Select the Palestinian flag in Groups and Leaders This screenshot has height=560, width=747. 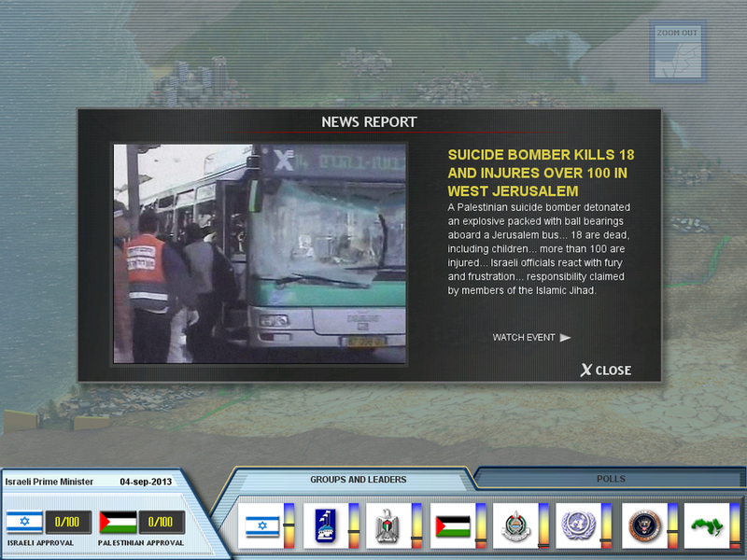tap(452, 525)
